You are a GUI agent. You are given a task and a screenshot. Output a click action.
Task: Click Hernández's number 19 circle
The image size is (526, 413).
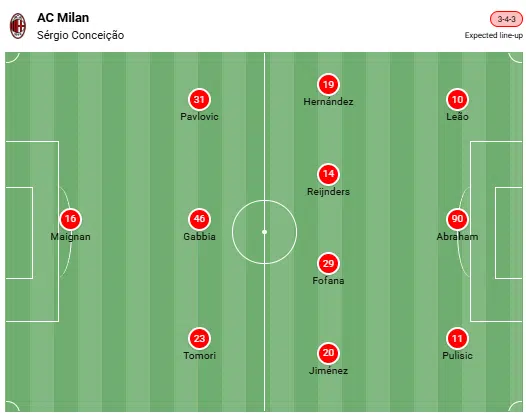click(x=328, y=84)
